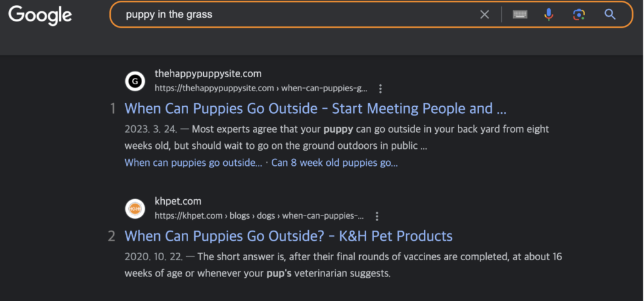This screenshot has height=301, width=644.
Task: Follow the "When can puppies go outside..." sitelink
Action: point(194,163)
